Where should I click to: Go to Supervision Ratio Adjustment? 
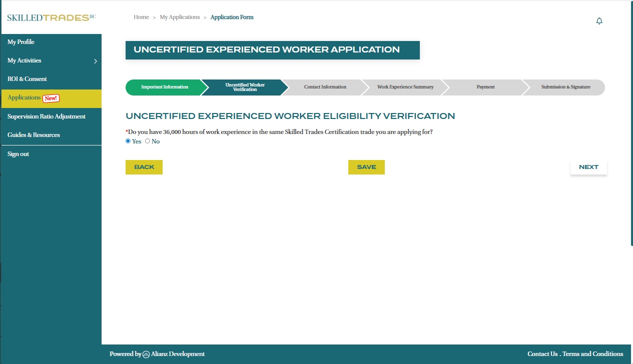pos(47,116)
